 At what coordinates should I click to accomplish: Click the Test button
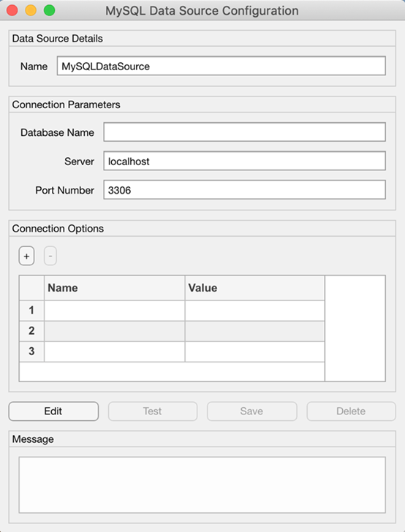point(153,411)
